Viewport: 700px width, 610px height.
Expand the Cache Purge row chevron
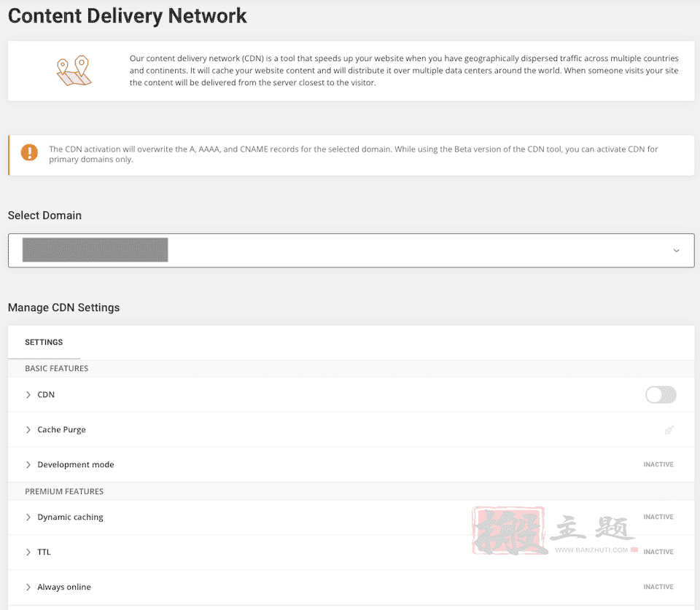point(28,430)
